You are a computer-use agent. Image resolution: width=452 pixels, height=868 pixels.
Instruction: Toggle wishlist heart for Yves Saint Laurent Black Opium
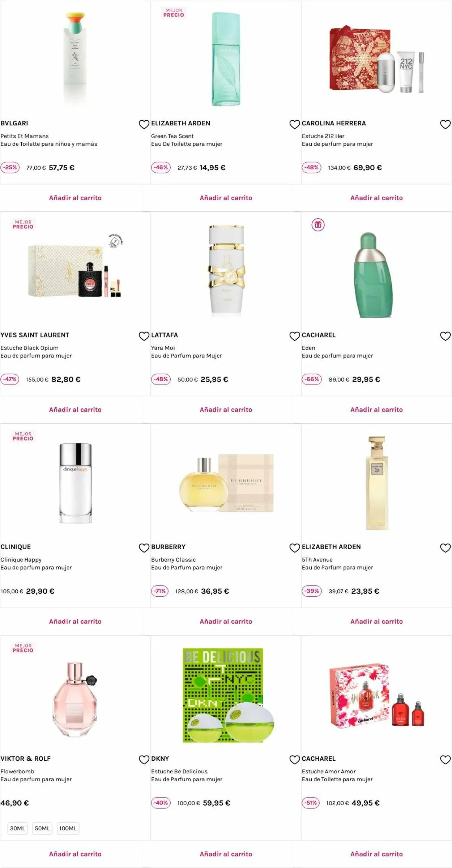[144, 336]
